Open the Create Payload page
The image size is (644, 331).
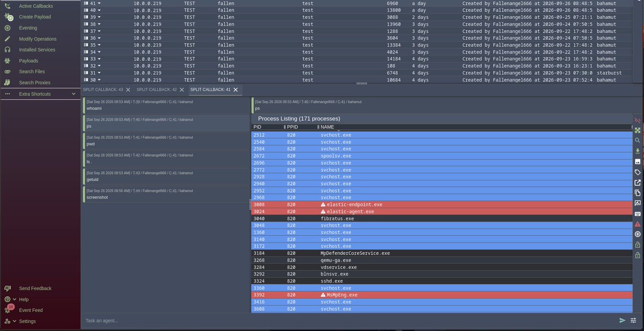pyautogui.click(x=35, y=17)
